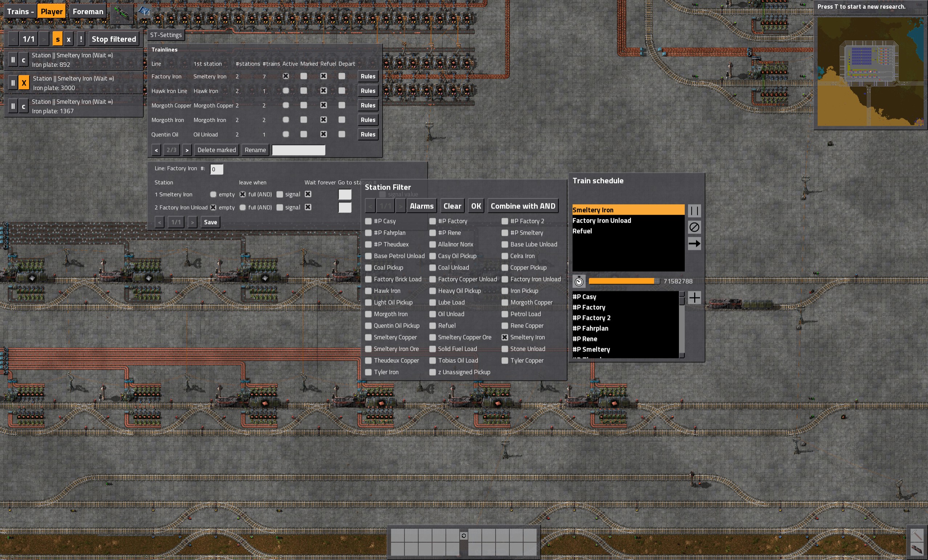Click the green rail planner icon
Viewport: 928px width, 560px height.
tap(121, 13)
